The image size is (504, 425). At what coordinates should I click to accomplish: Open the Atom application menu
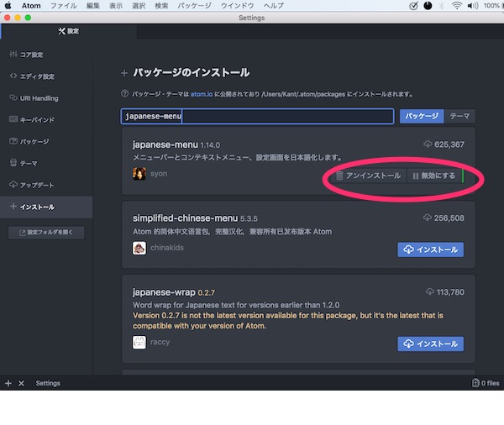pyautogui.click(x=31, y=6)
